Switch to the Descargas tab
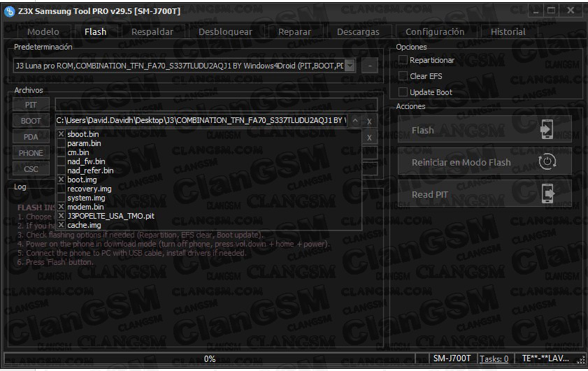The height and width of the screenshot is (371, 588). click(358, 32)
